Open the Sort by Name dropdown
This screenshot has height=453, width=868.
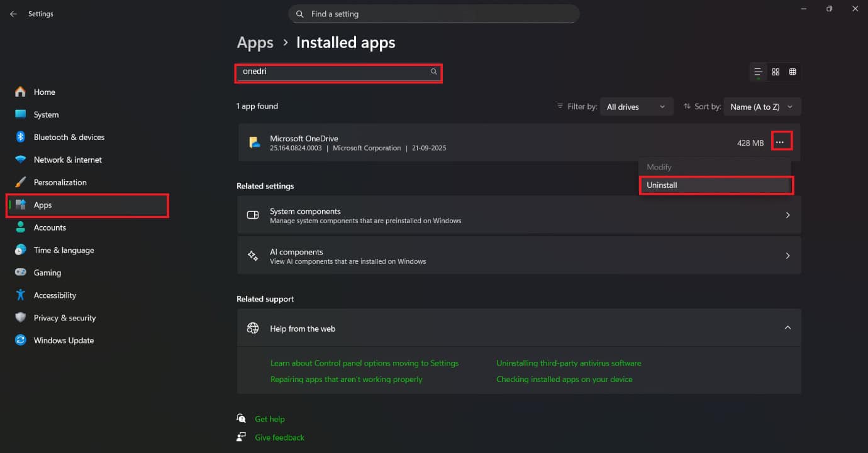tap(762, 107)
